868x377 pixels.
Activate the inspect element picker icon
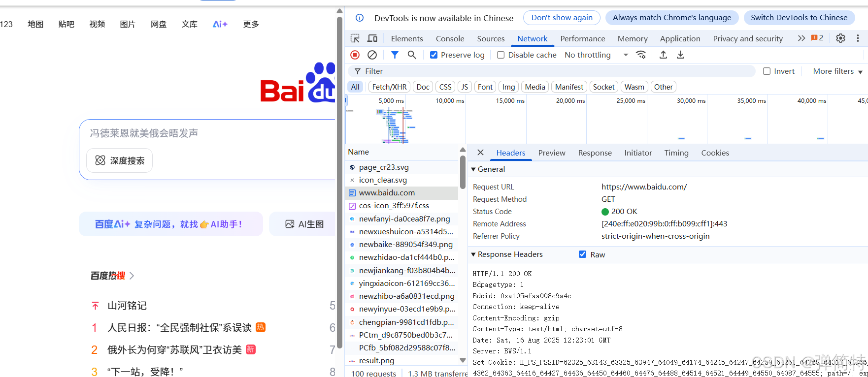point(355,38)
